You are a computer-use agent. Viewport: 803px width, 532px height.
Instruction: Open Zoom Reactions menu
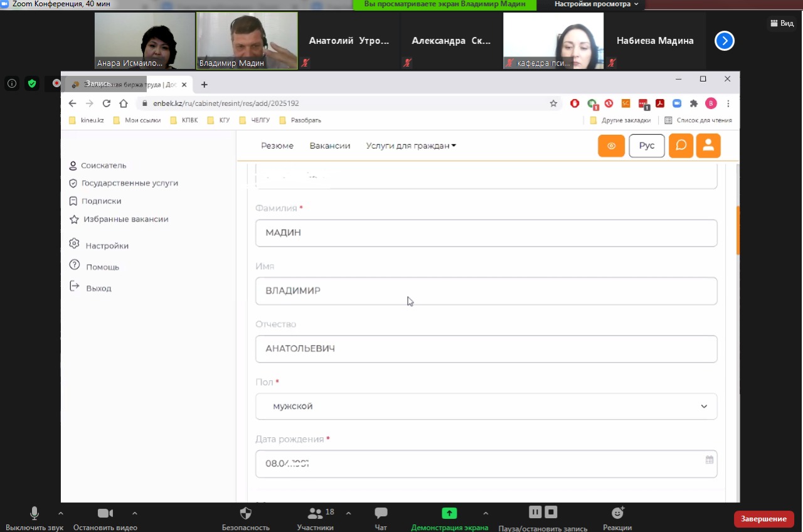[617, 513]
